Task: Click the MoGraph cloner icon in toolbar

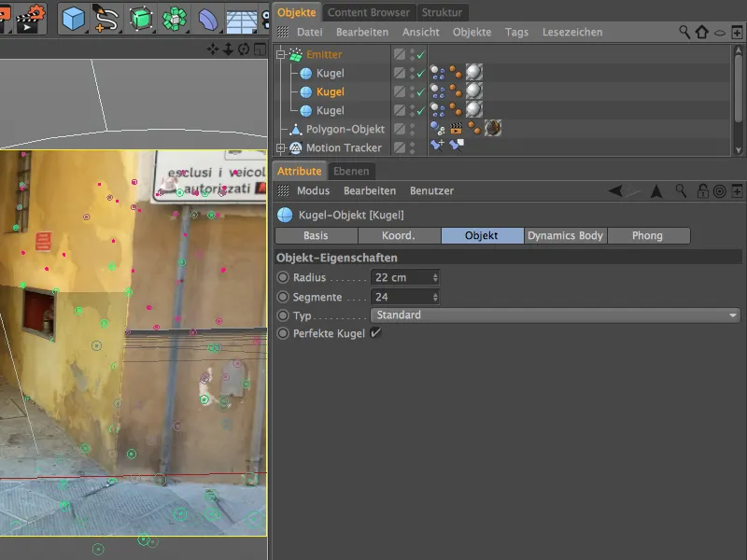Action: 175,18
